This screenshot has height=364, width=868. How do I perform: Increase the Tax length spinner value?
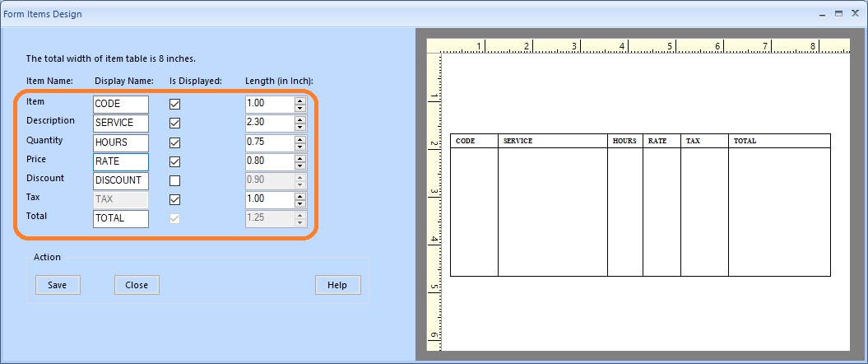click(300, 195)
